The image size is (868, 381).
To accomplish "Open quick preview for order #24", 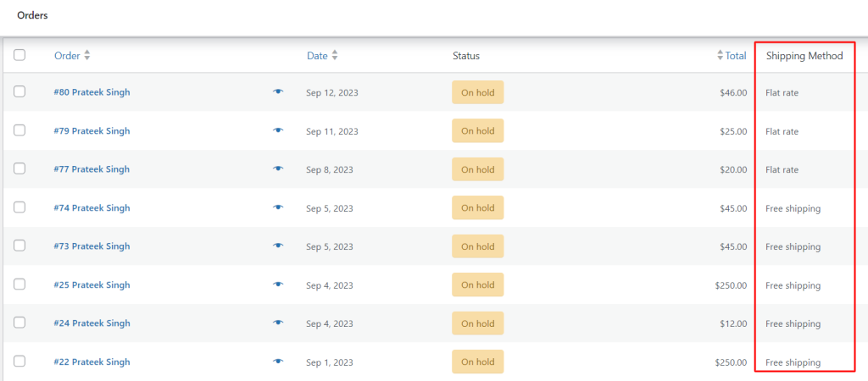I will (278, 323).
